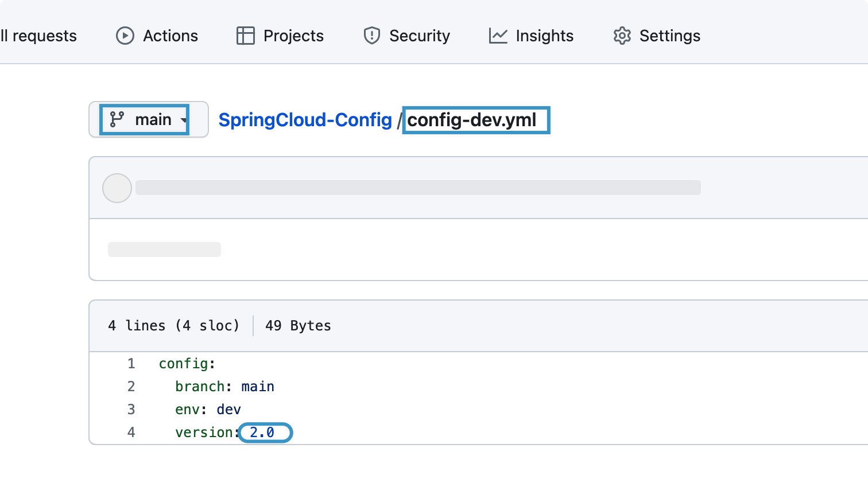The image size is (868, 483).
Task: Switch to the Projects tab label
Action: [293, 36]
